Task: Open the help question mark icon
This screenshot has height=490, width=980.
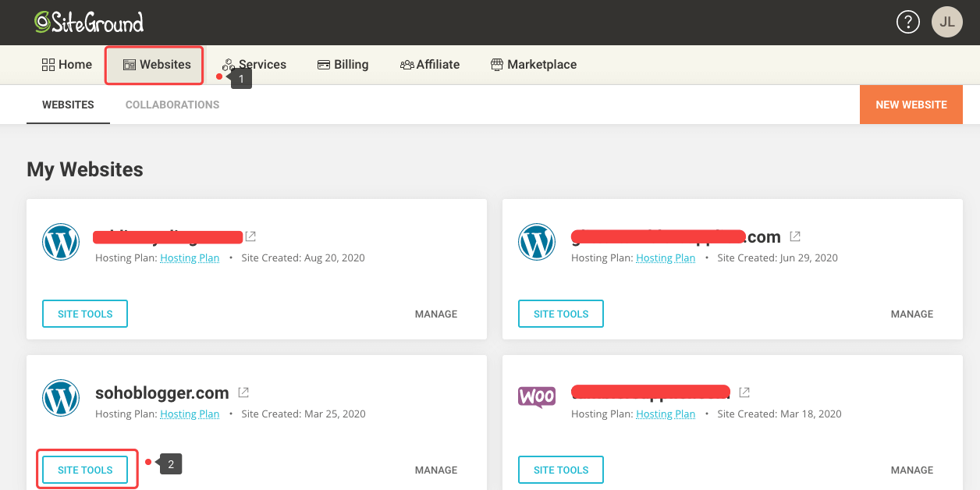Action: 907,22
